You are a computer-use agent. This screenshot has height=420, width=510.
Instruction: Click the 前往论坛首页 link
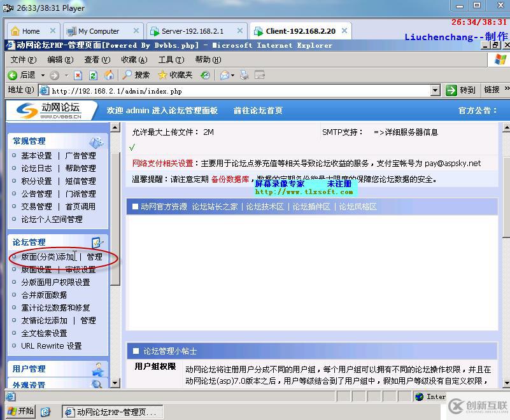258,111
